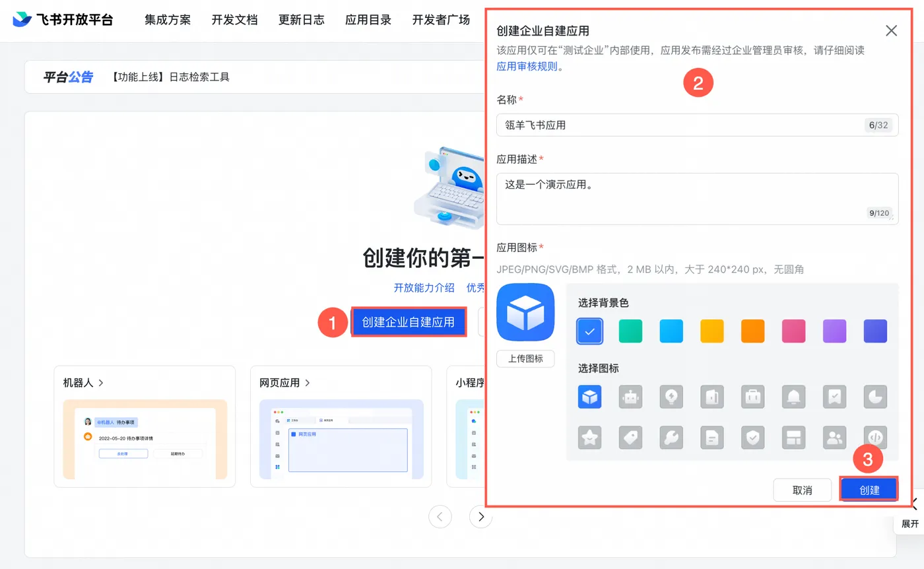Select the bookmark-check app icon

835,397
